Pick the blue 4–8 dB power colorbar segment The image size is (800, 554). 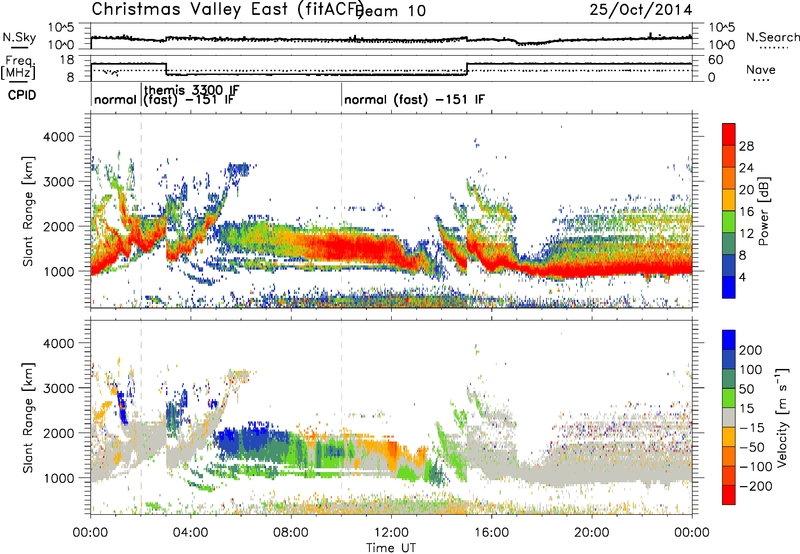(x=729, y=266)
